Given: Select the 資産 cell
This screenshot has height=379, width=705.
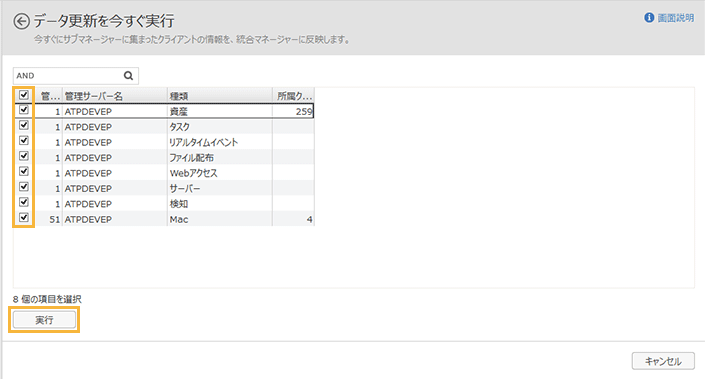Looking at the screenshot, I should coord(219,111).
